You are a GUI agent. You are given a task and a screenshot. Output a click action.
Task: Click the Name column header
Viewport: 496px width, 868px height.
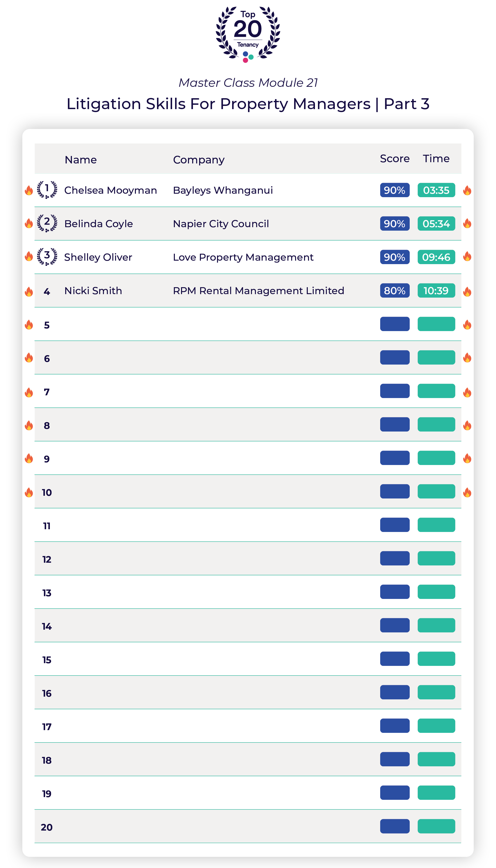pyautogui.click(x=81, y=160)
